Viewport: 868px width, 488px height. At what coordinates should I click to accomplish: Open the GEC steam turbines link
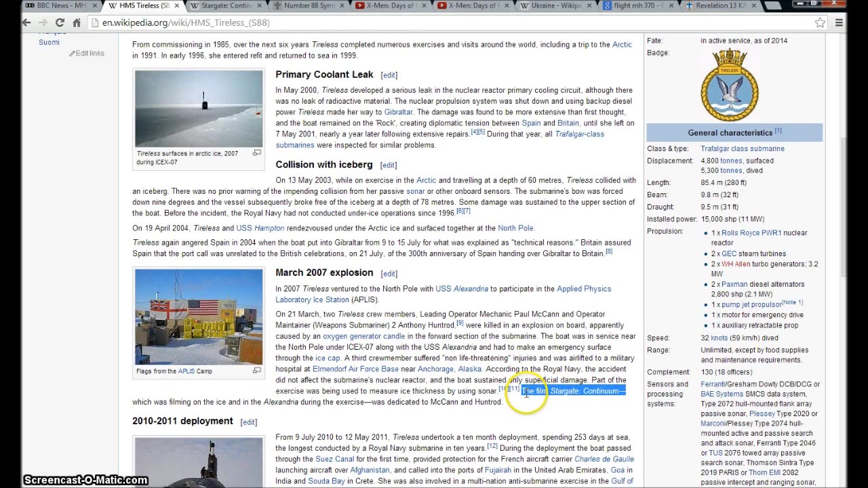[730, 253]
